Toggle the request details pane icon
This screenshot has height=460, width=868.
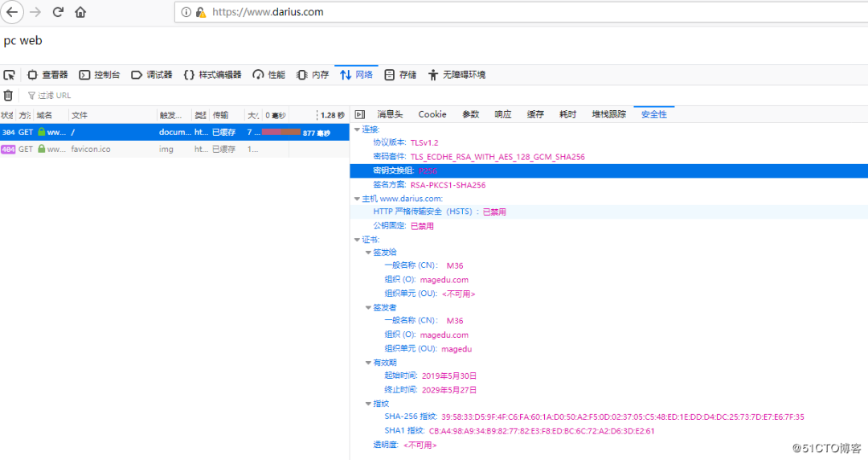360,115
